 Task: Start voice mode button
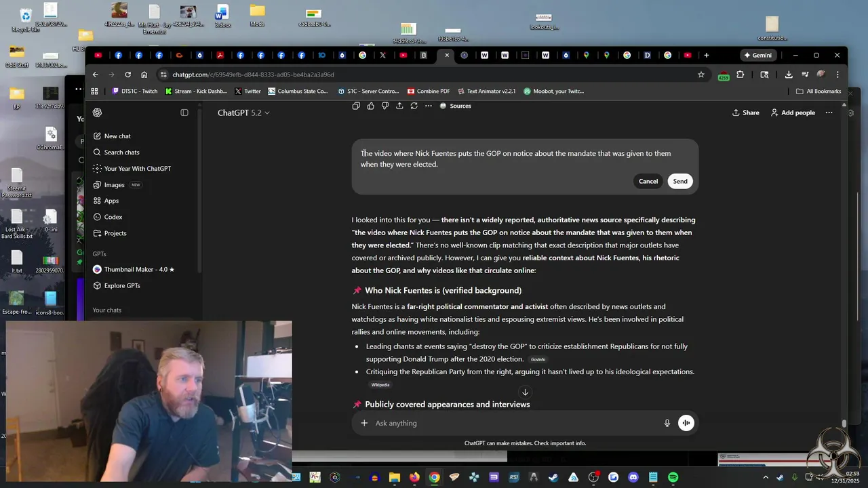point(686,423)
